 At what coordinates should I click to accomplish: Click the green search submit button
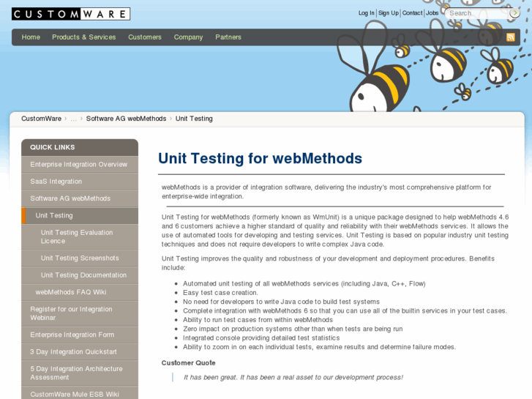[514, 13]
